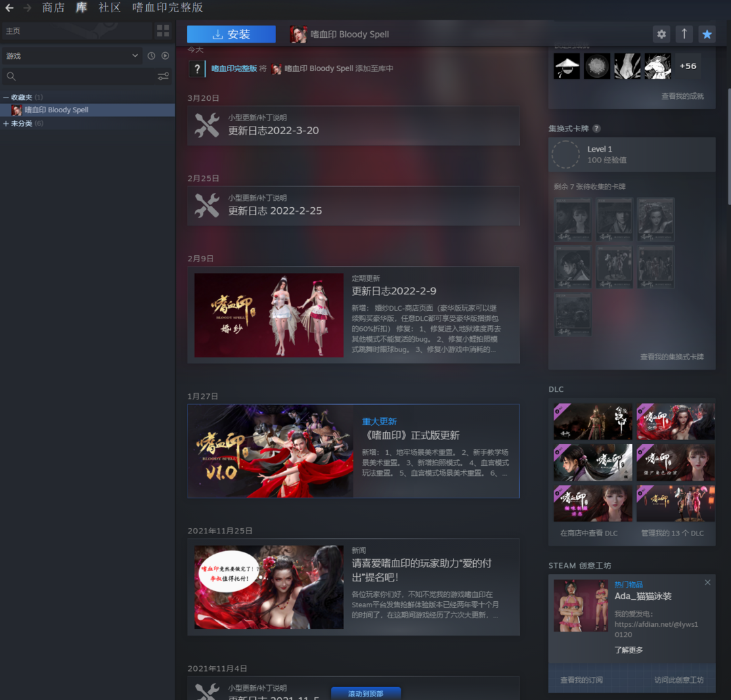Open the DLC thumbnail with woman in red
731x700 pixels.
(675, 422)
